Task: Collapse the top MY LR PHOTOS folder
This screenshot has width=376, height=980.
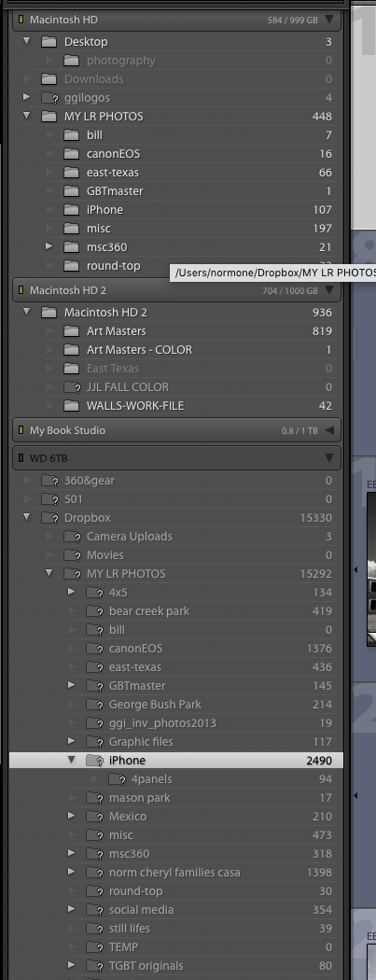Action: (x=26, y=116)
